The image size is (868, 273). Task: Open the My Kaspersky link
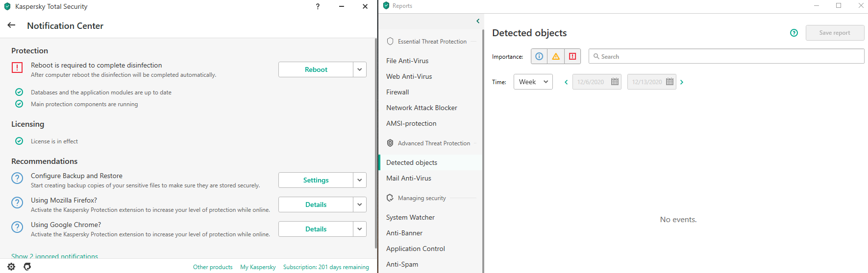coord(258,267)
